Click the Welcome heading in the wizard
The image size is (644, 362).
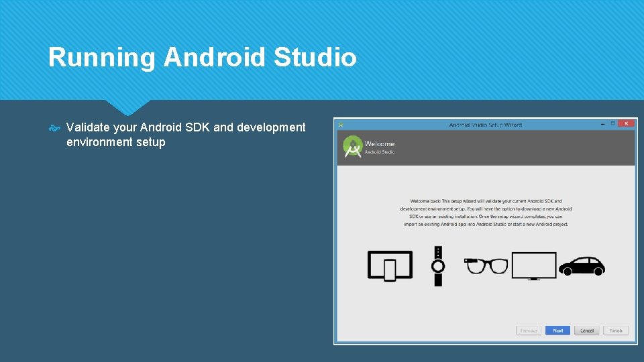tap(380, 143)
